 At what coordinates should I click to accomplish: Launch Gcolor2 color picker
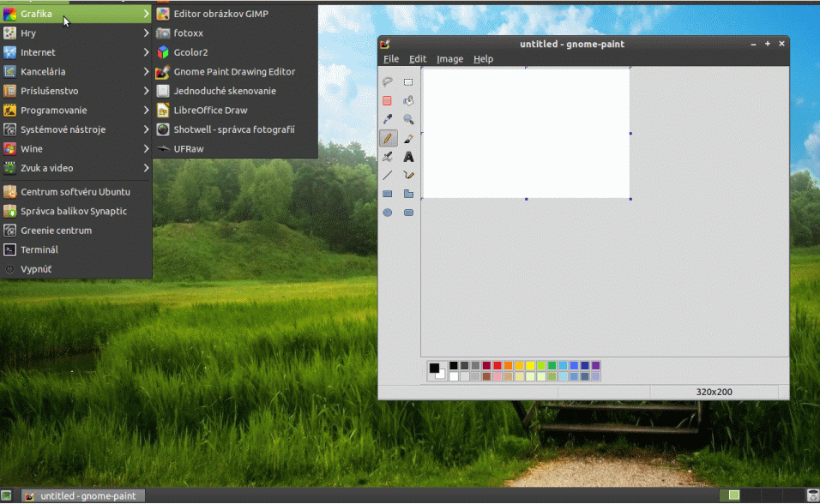(x=235, y=52)
